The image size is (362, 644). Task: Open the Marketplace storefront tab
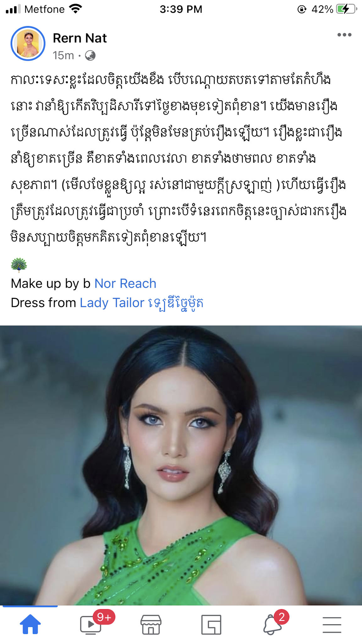click(151, 625)
